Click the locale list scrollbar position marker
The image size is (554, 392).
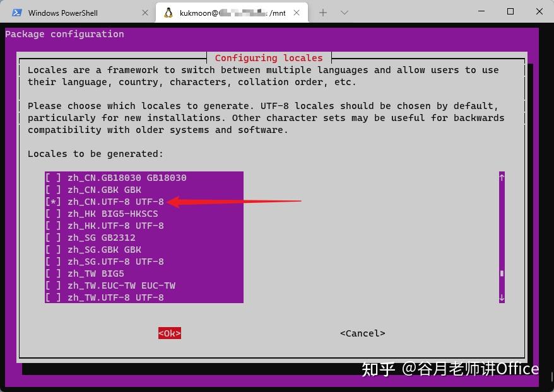tap(502, 274)
